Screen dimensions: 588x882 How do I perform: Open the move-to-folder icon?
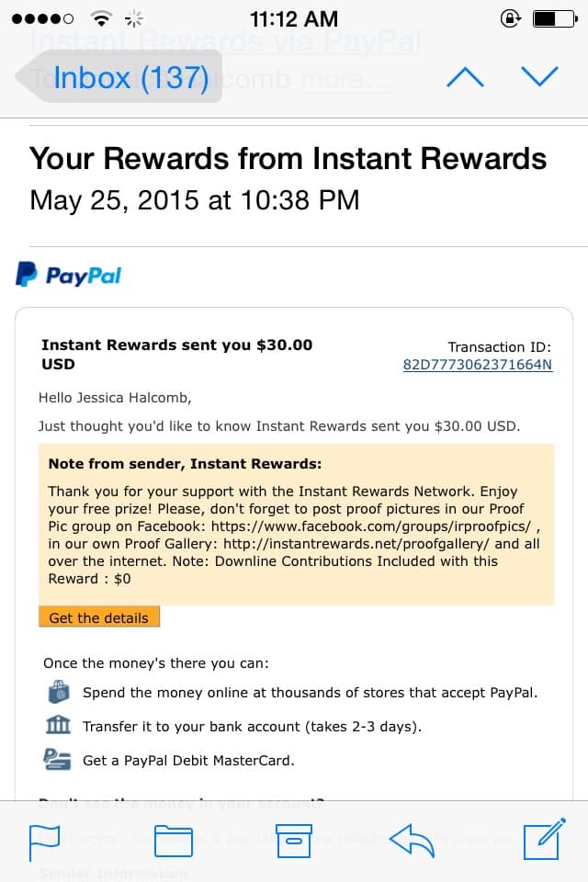click(x=174, y=841)
